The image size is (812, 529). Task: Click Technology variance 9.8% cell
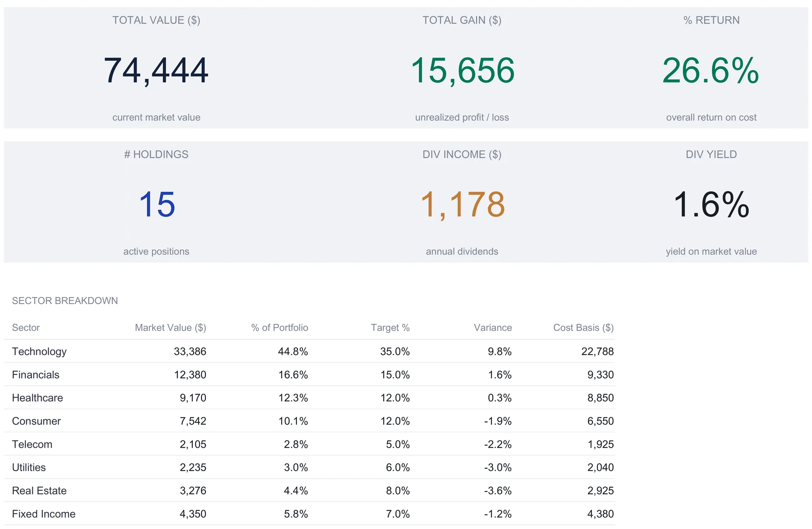click(x=500, y=351)
